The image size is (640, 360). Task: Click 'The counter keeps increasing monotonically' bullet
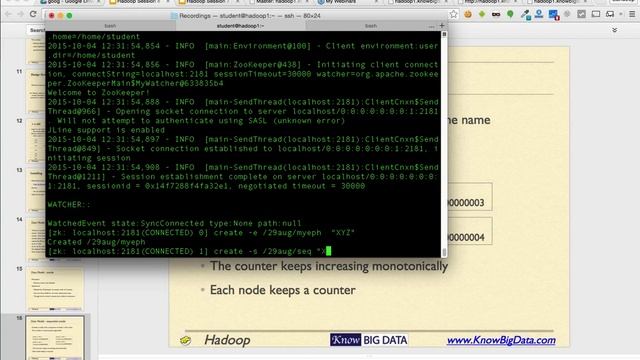click(329, 266)
